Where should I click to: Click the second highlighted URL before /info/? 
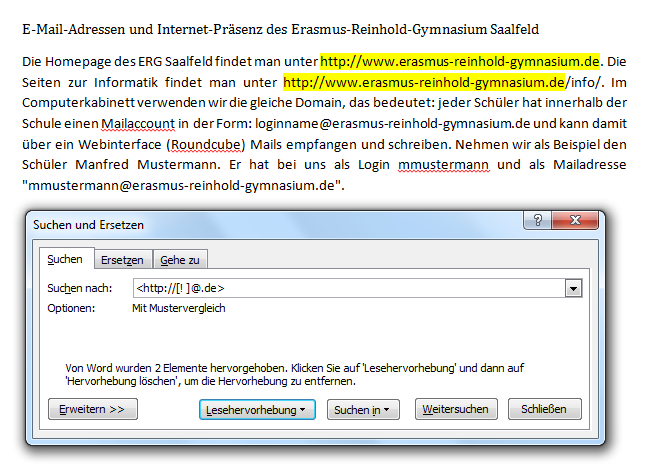[x=425, y=82]
